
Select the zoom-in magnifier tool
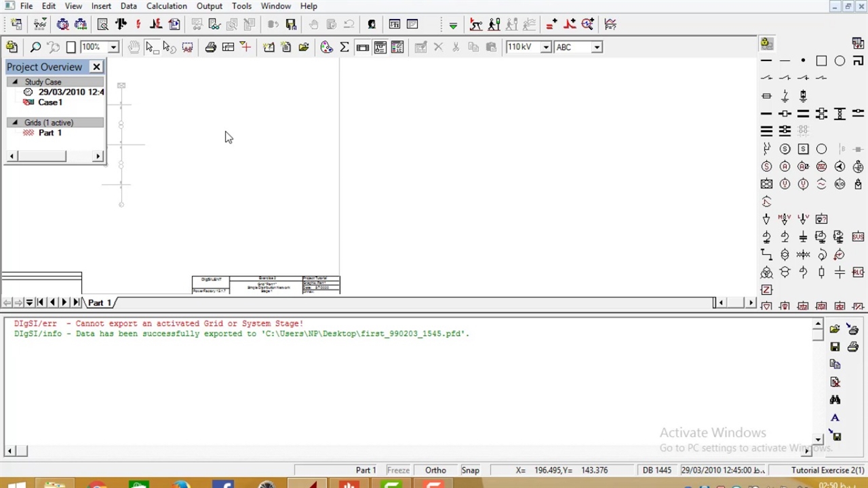(35, 47)
